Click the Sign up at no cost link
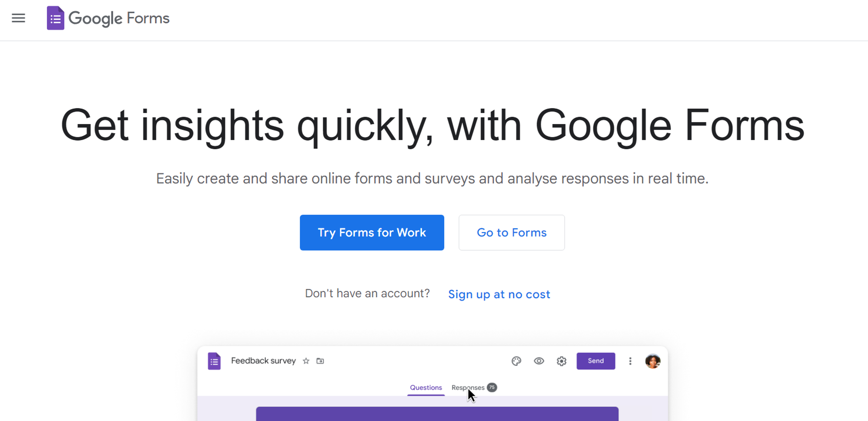Screen dimensions: 868x421 click(x=499, y=294)
